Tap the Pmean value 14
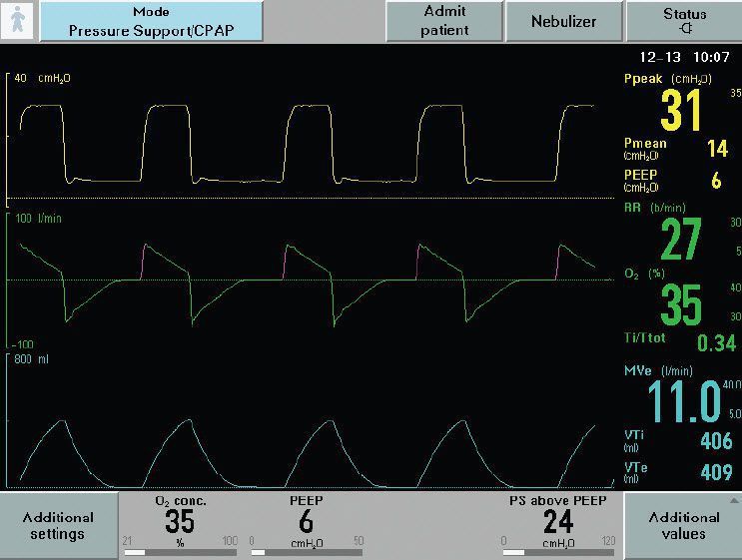Screen dimensions: 742x560 point(717,150)
